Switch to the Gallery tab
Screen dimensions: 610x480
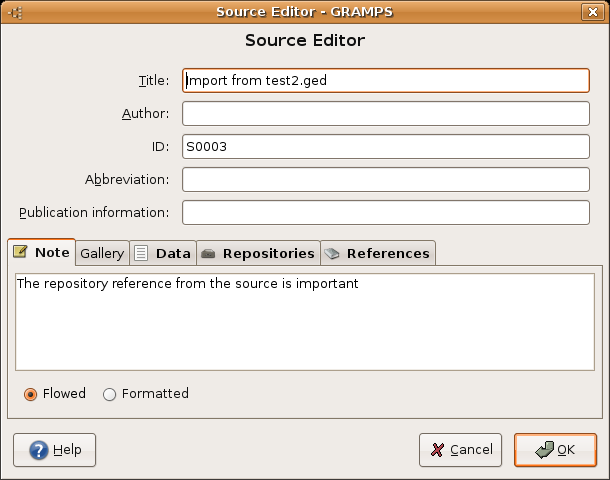(102, 254)
